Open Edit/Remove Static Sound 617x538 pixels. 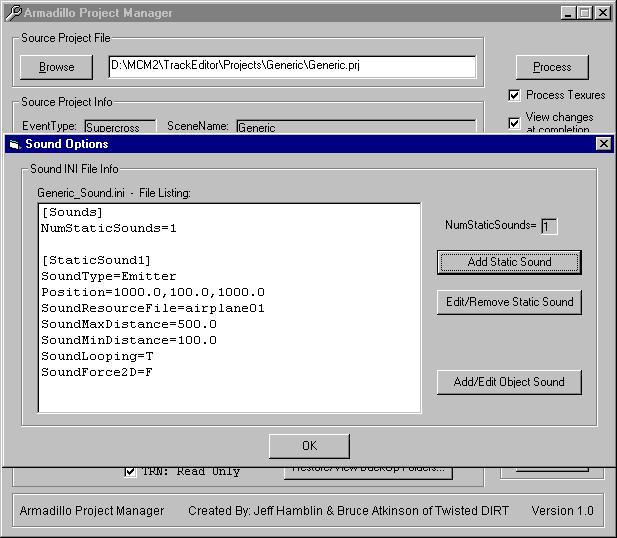tap(509, 302)
